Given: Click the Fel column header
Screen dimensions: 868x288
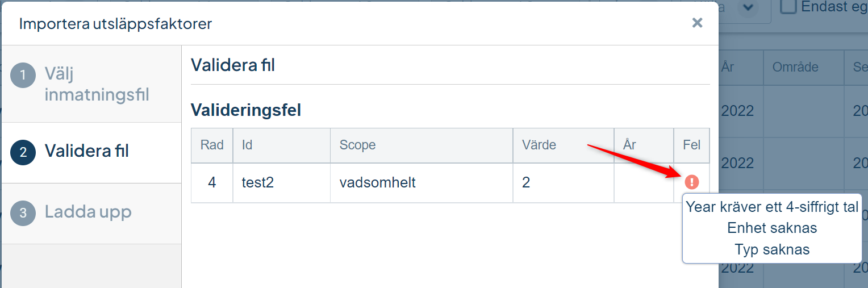Looking at the screenshot, I should [692, 145].
